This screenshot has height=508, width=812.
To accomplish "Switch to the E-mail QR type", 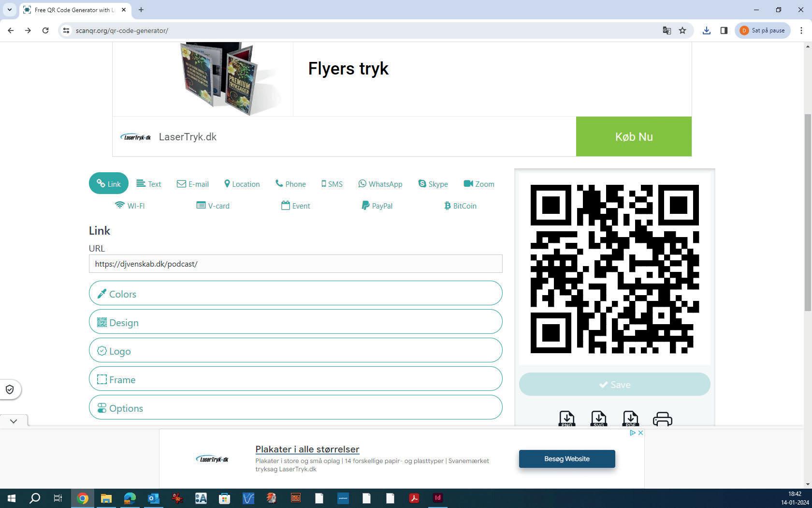I will tap(193, 184).
